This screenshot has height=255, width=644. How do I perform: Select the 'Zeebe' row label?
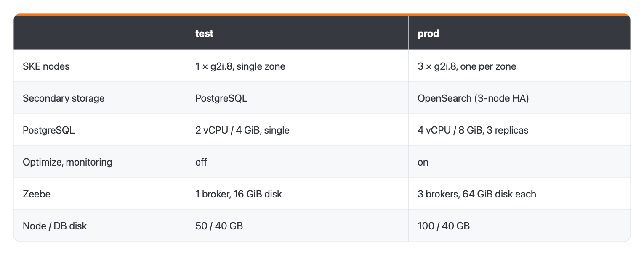36,194
